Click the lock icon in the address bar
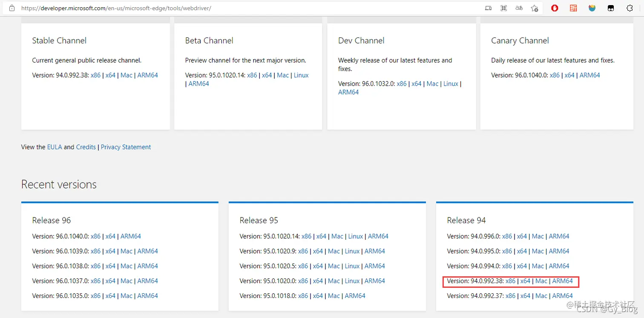The image size is (644, 318). 12,8
